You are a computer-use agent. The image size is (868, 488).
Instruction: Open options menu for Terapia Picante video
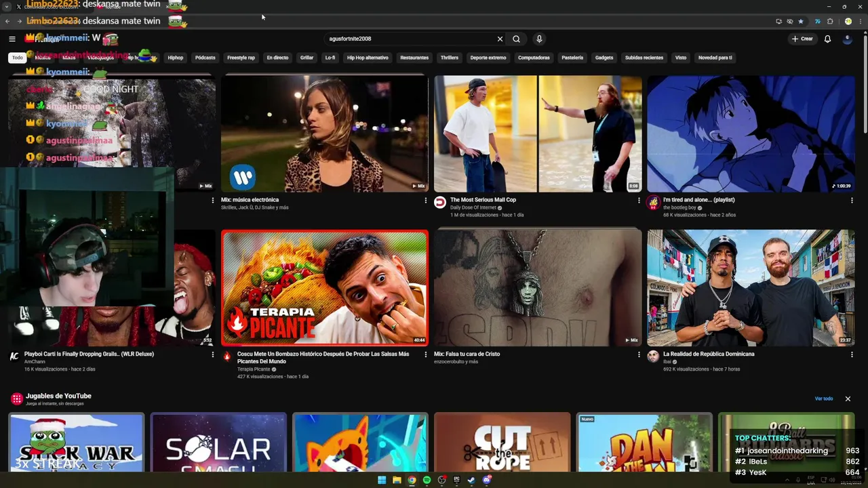click(x=426, y=354)
